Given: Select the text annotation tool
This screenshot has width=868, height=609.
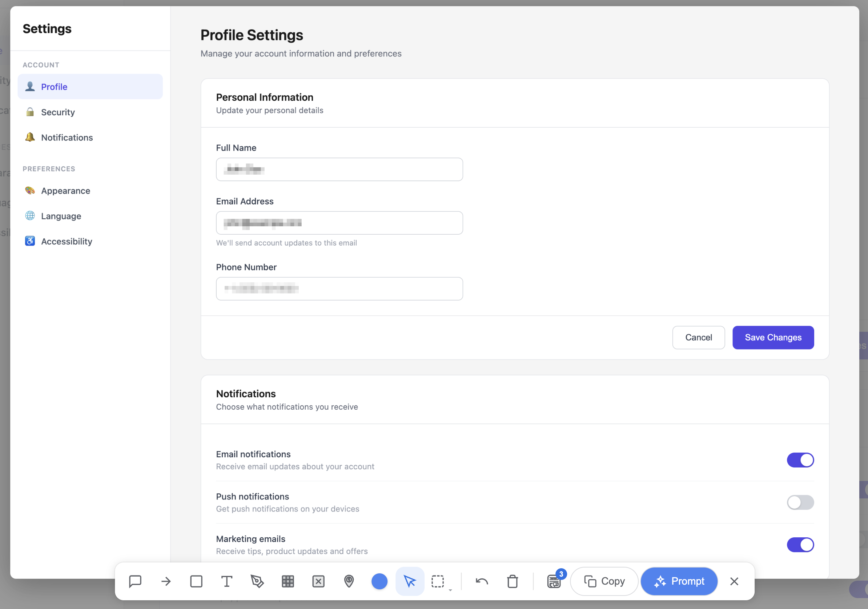Looking at the screenshot, I should point(227,581).
